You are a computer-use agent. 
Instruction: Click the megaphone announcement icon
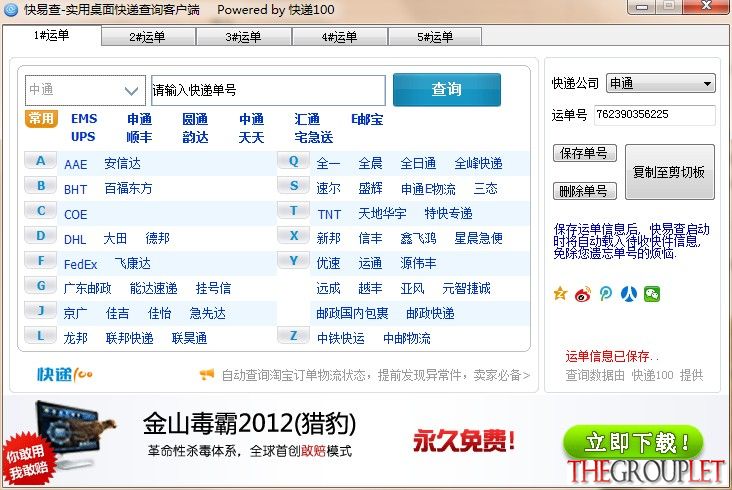(206, 374)
